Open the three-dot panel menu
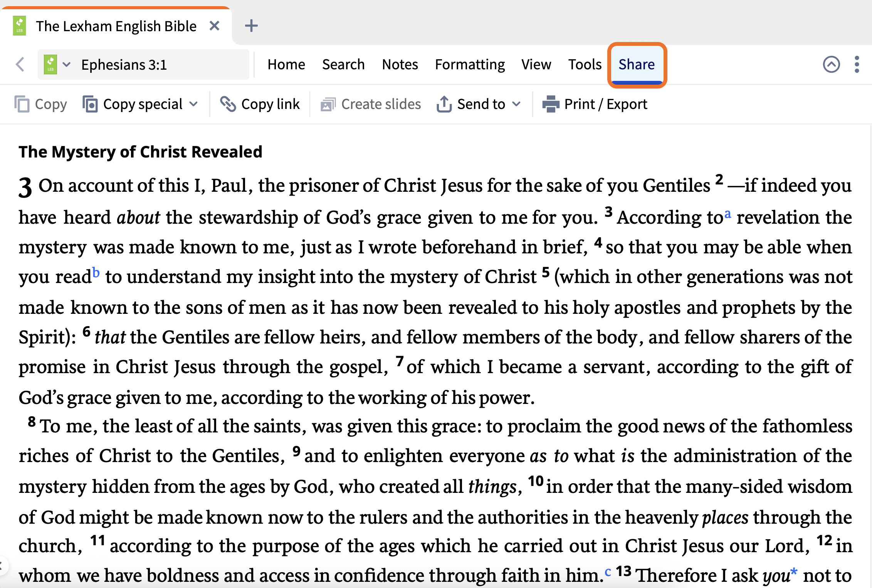The image size is (872, 588). tap(857, 64)
